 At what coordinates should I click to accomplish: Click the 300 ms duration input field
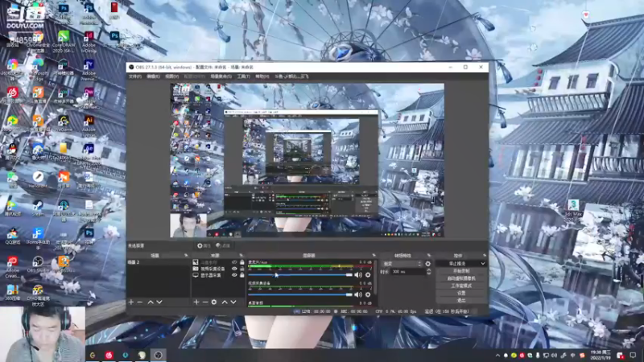pyautogui.click(x=408, y=272)
